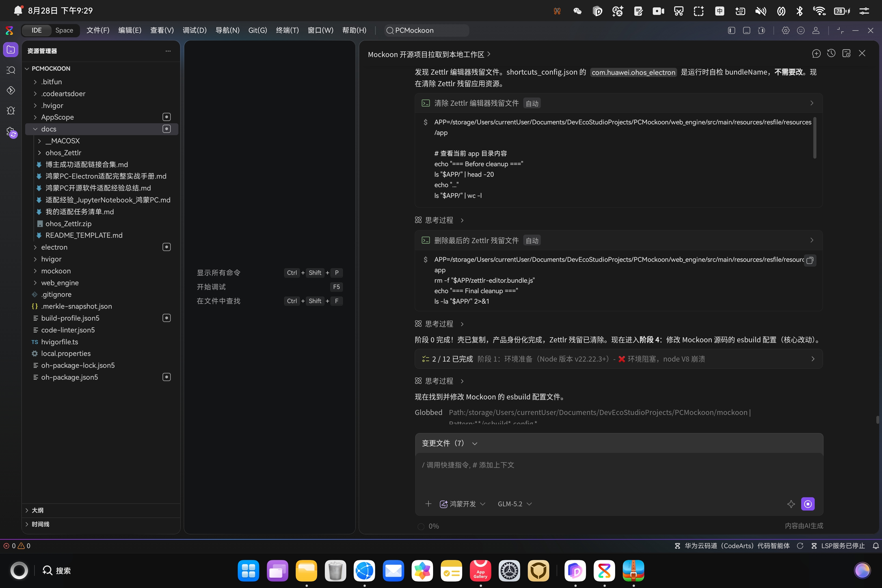Open the Trash icon in the dock
This screenshot has width=882, height=588.
click(335, 571)
